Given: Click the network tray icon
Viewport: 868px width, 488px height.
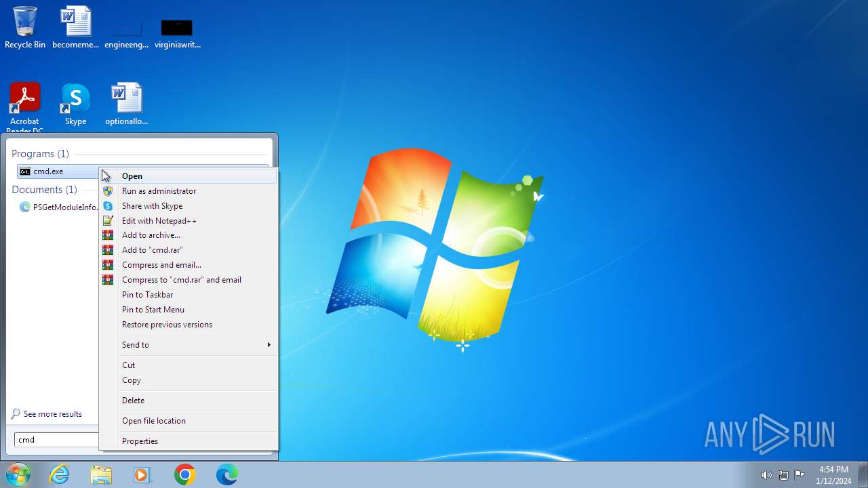Looking at the screenshot, I should tap(783, 475).
